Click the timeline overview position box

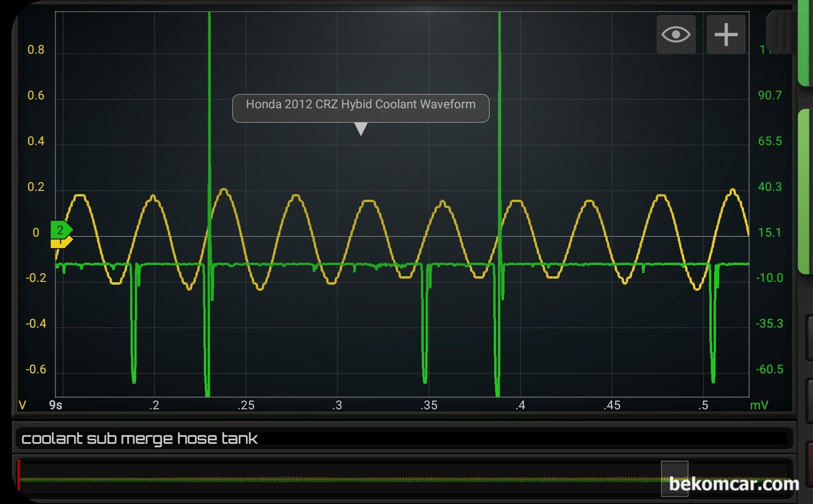point(674,477)
